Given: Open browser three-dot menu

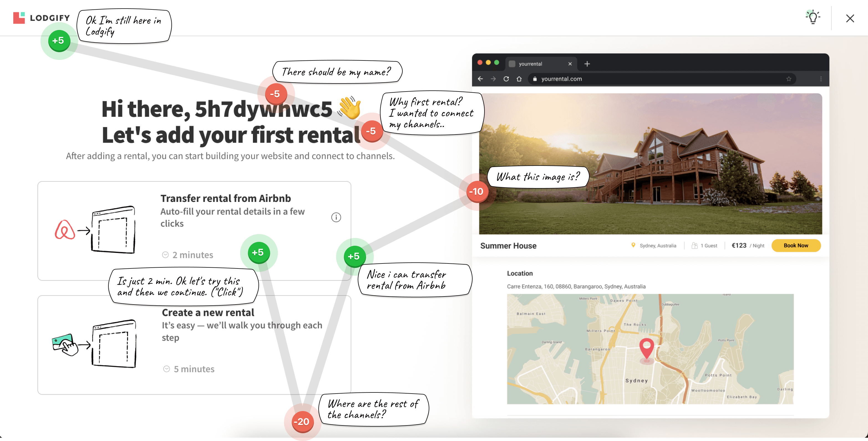Looking at the screenshot, I should click(x=821, y=79).
